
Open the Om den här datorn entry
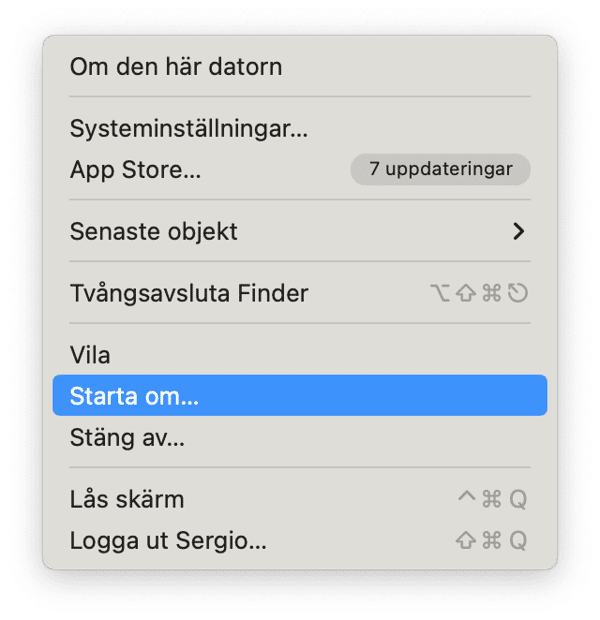click(x=176, y=67)
